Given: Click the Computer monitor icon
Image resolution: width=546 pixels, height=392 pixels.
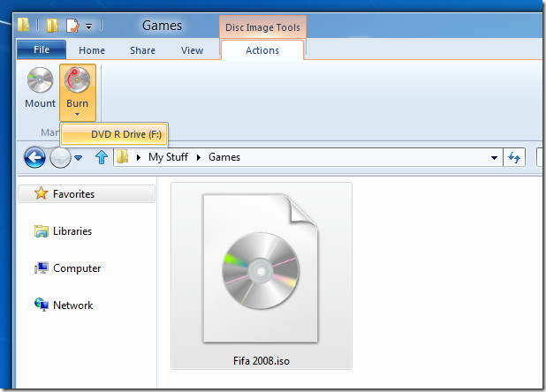Looking at the screenshot, I should (x=42, y=268).
